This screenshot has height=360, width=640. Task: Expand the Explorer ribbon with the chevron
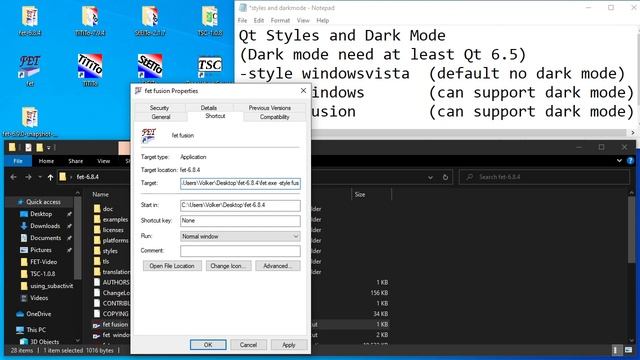619,161
